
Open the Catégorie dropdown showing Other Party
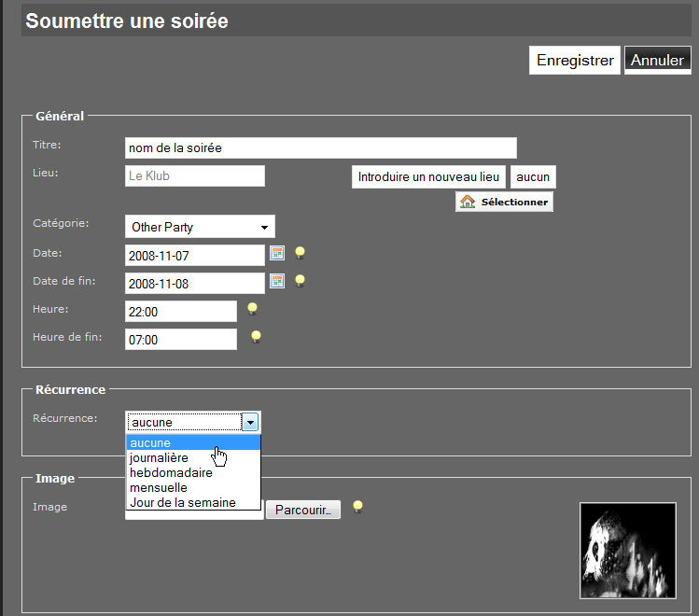point(200,227)
